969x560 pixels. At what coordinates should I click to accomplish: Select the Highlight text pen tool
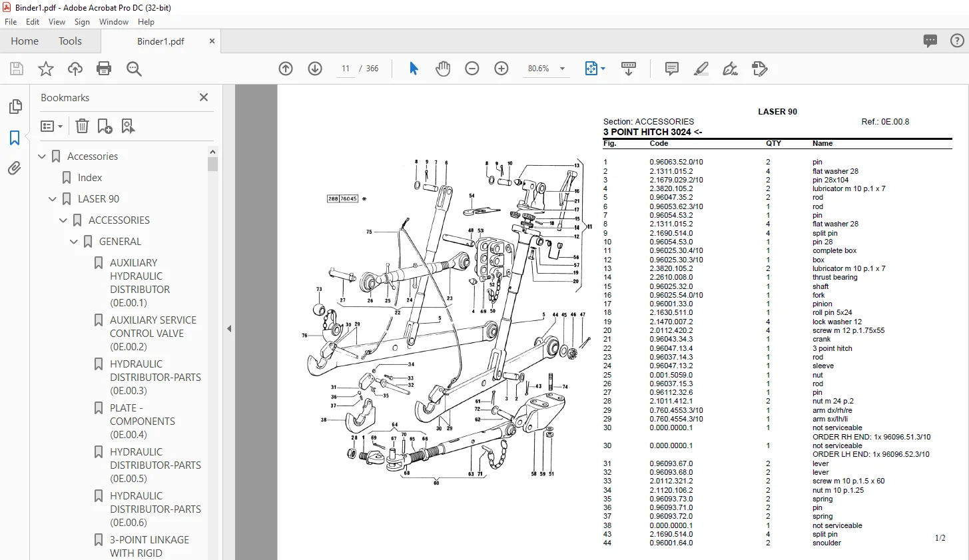(701, 69)
